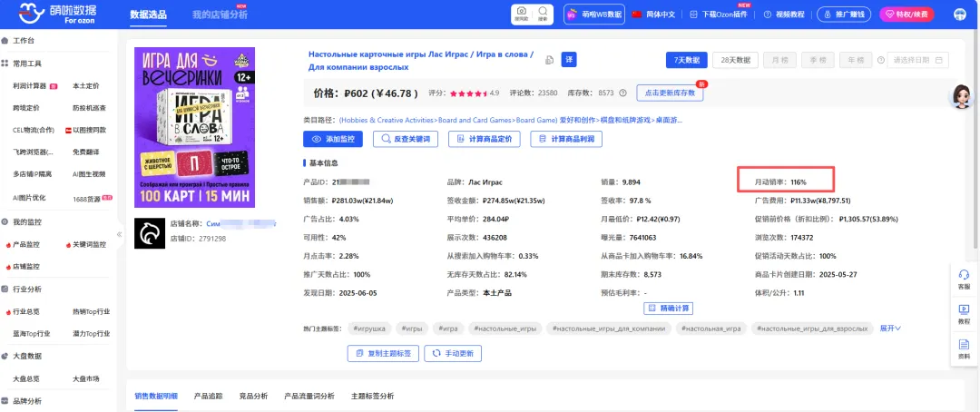Click the magnifier search icon in header
The image size is (980, 412).
coord(543,14)
